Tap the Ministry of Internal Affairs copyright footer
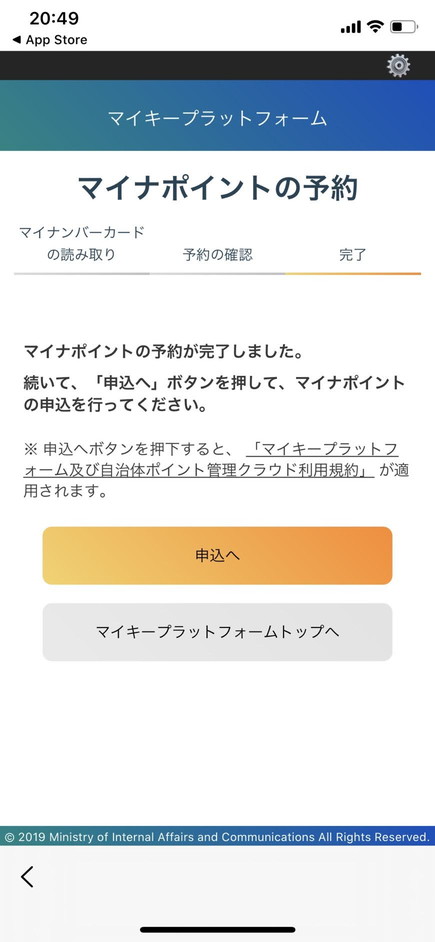The height and width of the screenshot is (942, 435). pos(218,837)
